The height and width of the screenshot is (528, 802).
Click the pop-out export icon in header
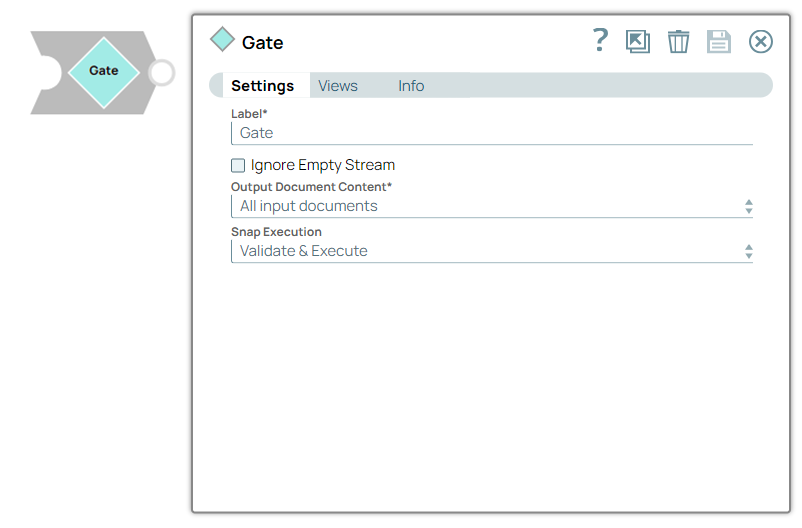point(638,41)
